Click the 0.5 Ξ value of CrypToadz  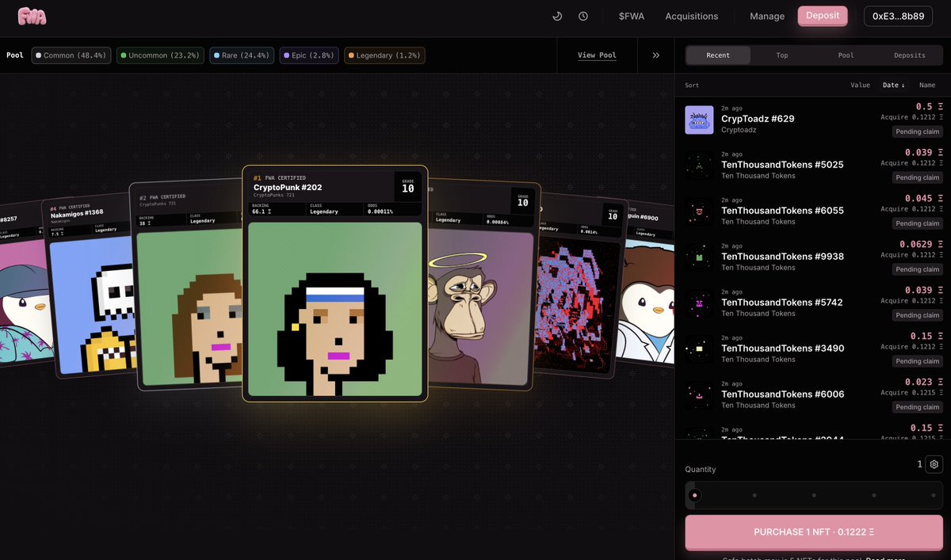tap(930, 106)
